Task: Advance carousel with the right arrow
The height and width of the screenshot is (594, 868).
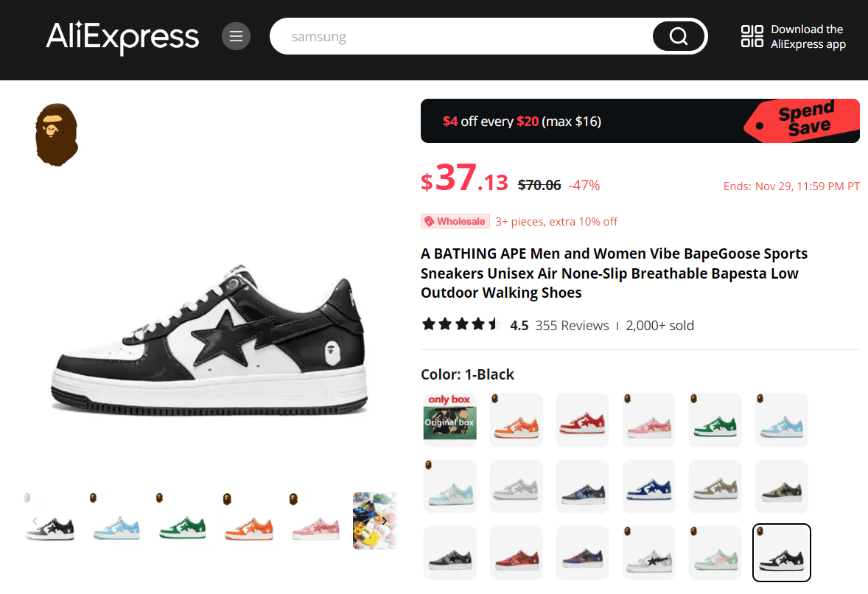Action: click(383, 521)
